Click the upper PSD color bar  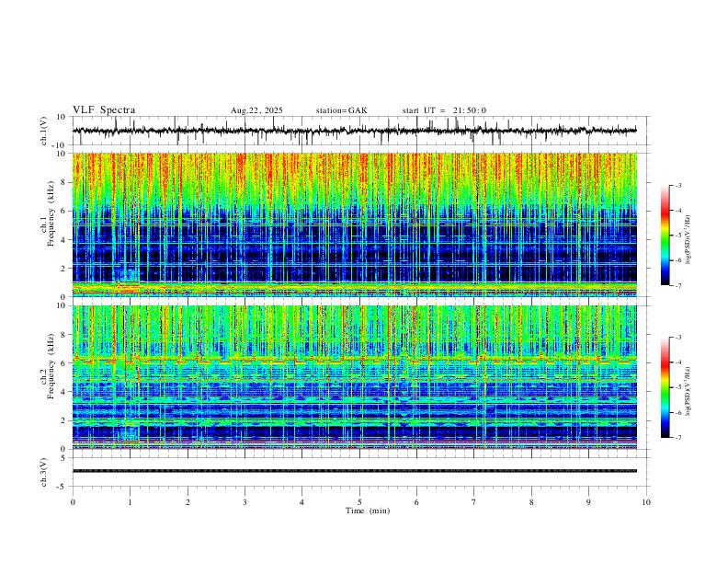tap(665, 236)
